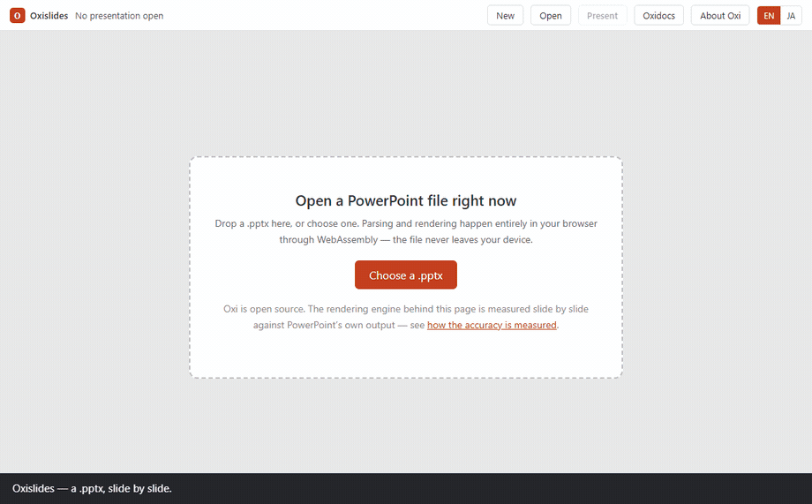Go to Oxidocs

click(658, 16)
